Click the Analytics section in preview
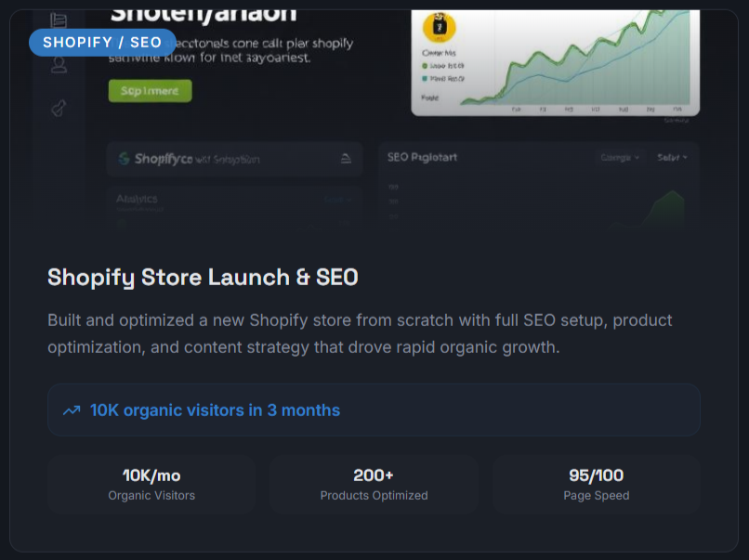Screen dimensions: 749x560 pos(137,199)
